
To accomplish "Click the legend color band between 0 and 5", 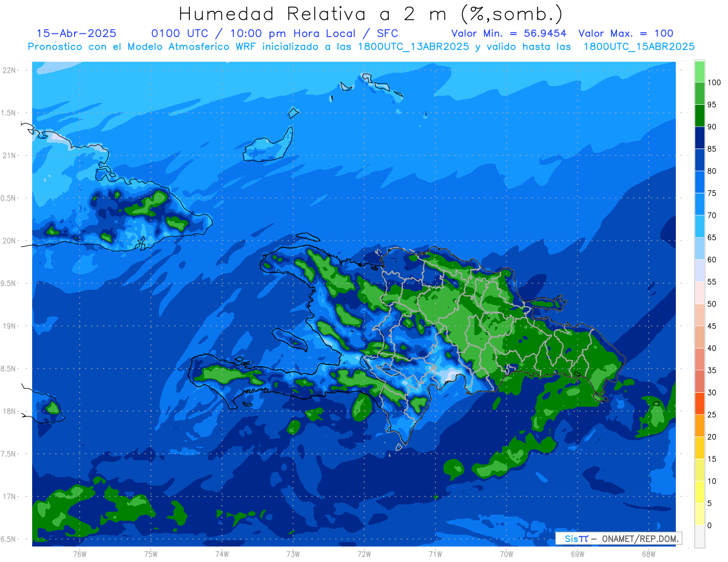I will click(x=699, y=514).
